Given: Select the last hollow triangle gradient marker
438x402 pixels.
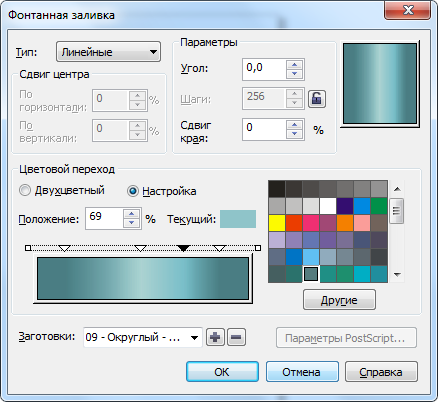Looking at the screenshot, I should click(x=219, y=248).
